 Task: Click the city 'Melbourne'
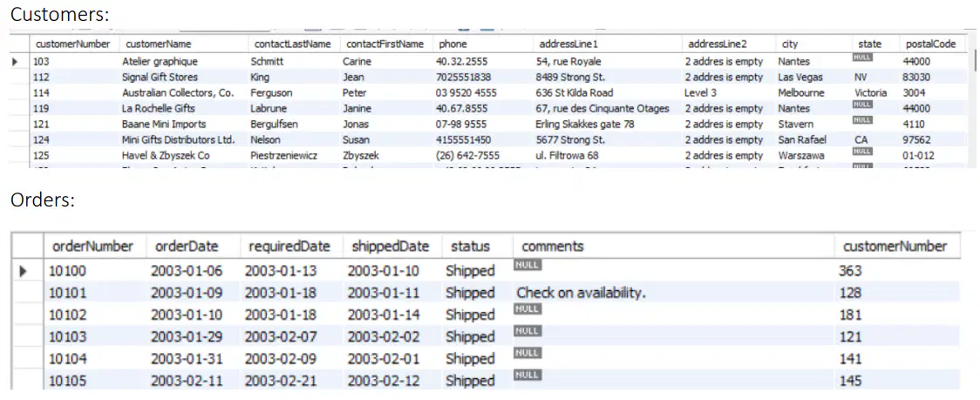(x=801, y=92)
